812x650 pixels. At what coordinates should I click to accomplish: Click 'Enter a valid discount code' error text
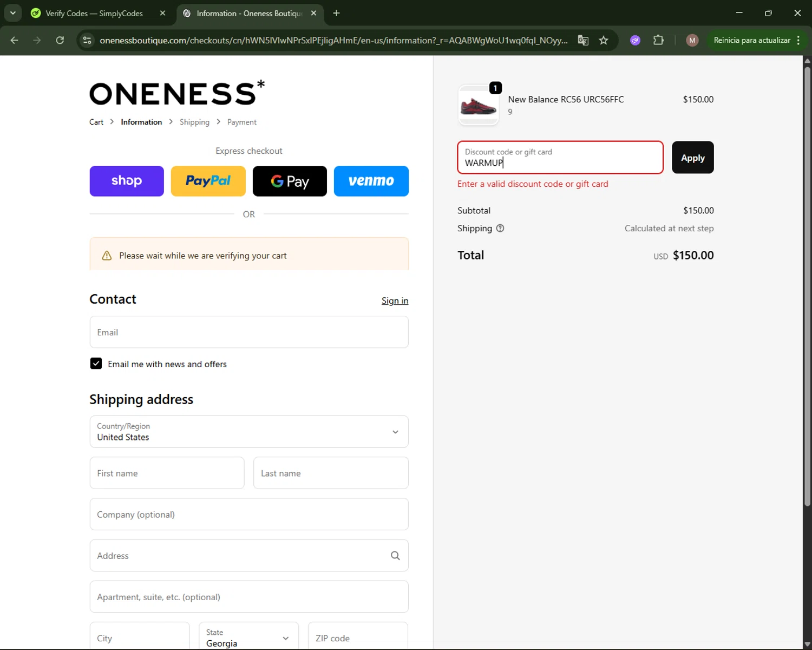pos(533,184)
